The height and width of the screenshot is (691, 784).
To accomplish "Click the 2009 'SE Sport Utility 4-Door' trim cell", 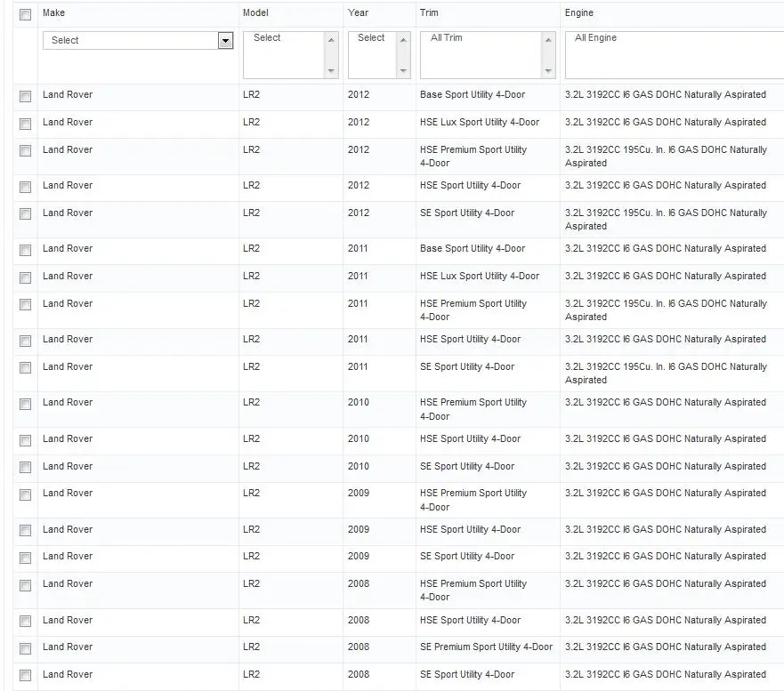I will point(467,556).
